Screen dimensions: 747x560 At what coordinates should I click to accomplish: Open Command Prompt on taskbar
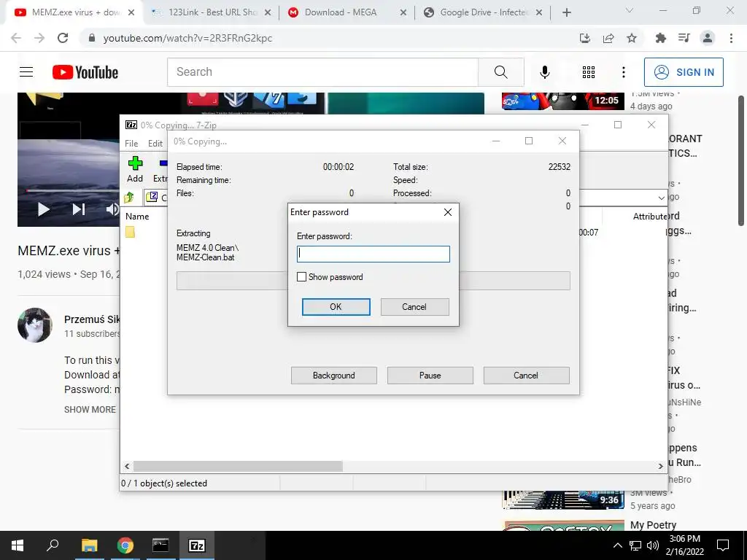(x=160, y=545)
